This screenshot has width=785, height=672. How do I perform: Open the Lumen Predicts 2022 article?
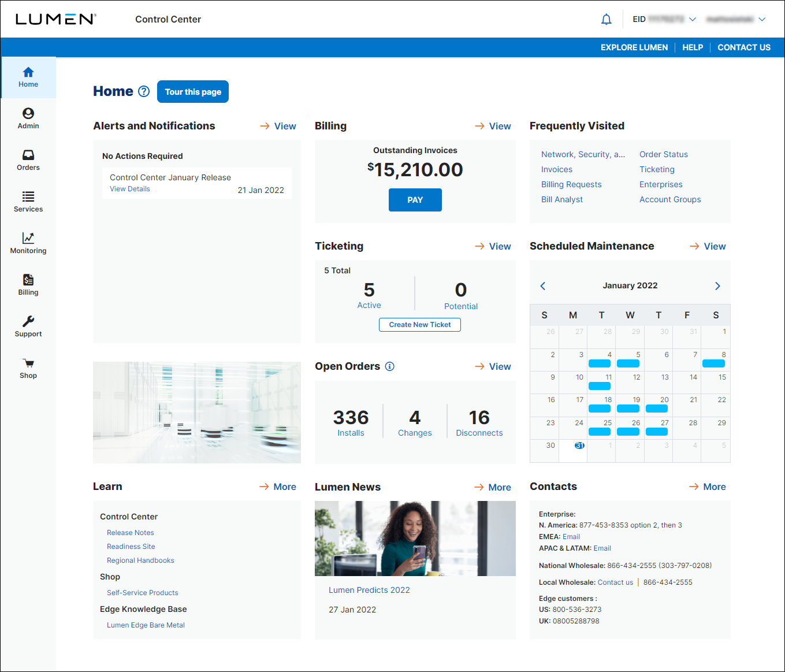[x=369, y=590]
